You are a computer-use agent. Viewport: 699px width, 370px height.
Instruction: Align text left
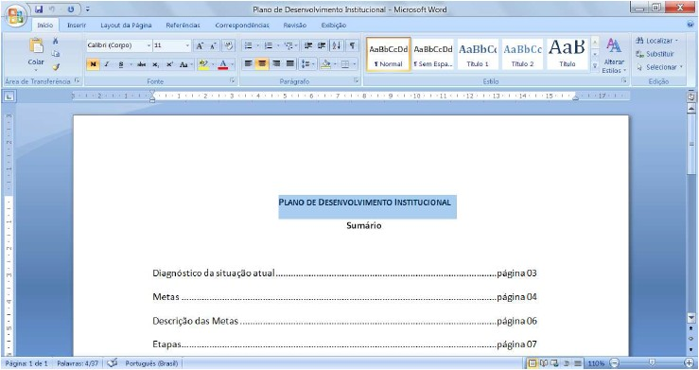248,64
